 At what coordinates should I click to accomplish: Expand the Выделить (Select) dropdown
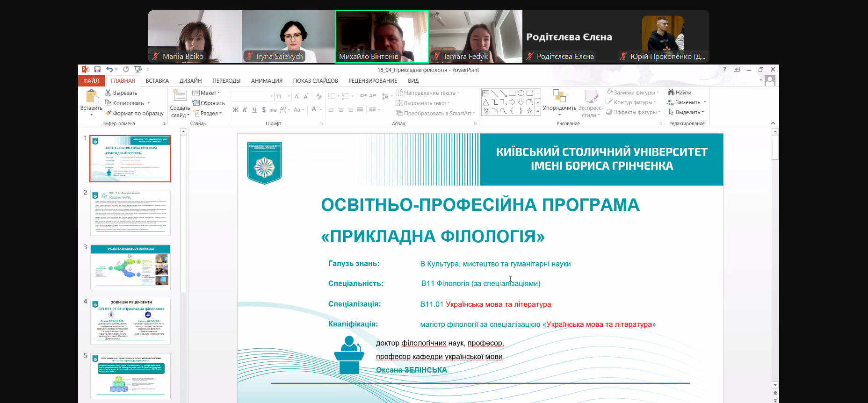click(x=687, y=112)
